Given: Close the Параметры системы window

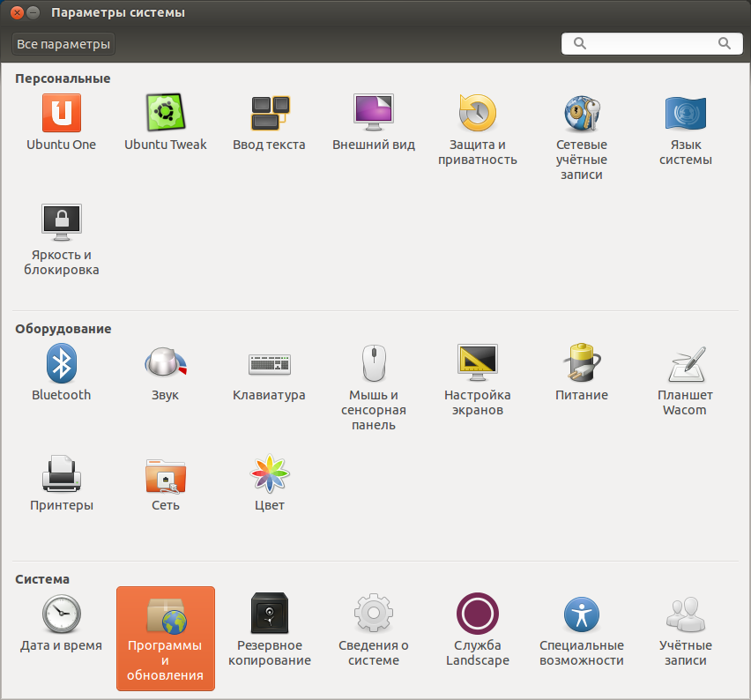Looking at the screenshot, I should pos(17,12).
